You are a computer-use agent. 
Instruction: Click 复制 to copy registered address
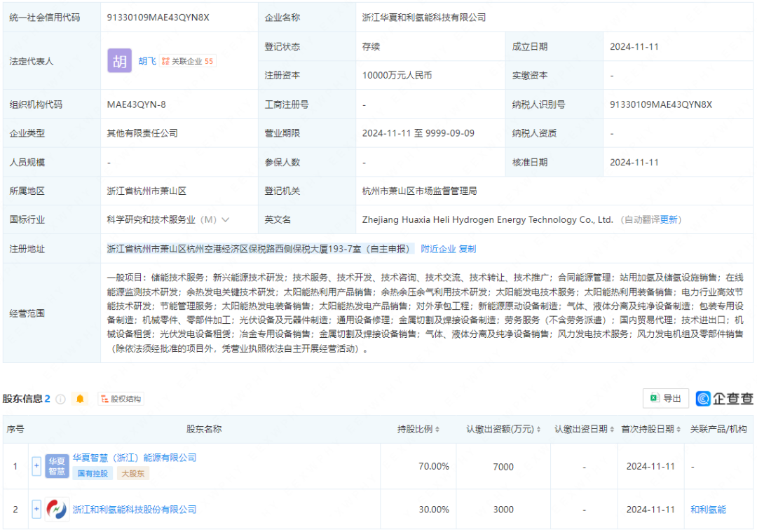coord(467,249)
